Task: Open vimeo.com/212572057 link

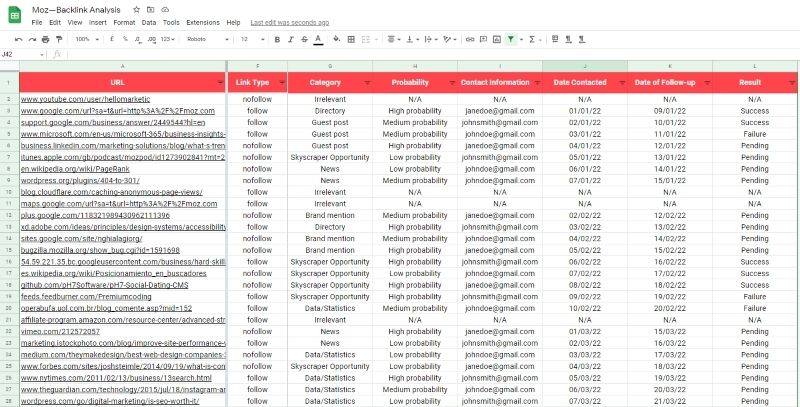Action: point(60,332)
